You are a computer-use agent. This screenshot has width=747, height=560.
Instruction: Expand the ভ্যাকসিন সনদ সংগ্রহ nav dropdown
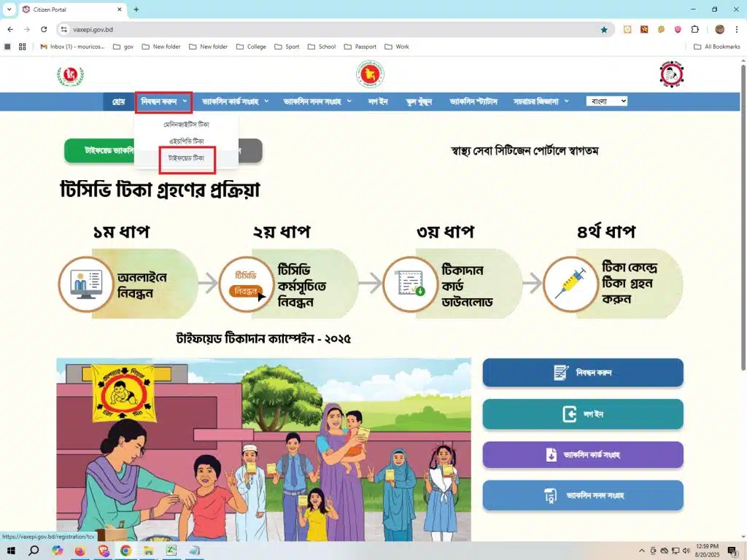(x=317, y=101)
